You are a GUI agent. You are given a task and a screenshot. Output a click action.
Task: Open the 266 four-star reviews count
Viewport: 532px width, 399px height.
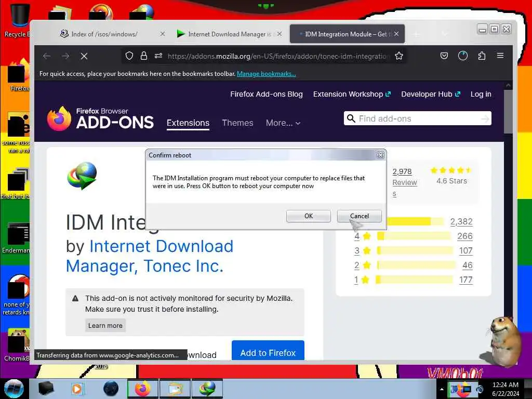click(x=464, y=236)
